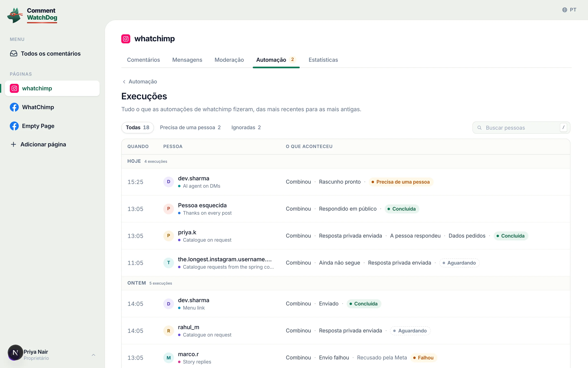The width and height of the screenshot is (588, 368).
Task: Click the Story replies automation label
Action: (x=197, y=362)
